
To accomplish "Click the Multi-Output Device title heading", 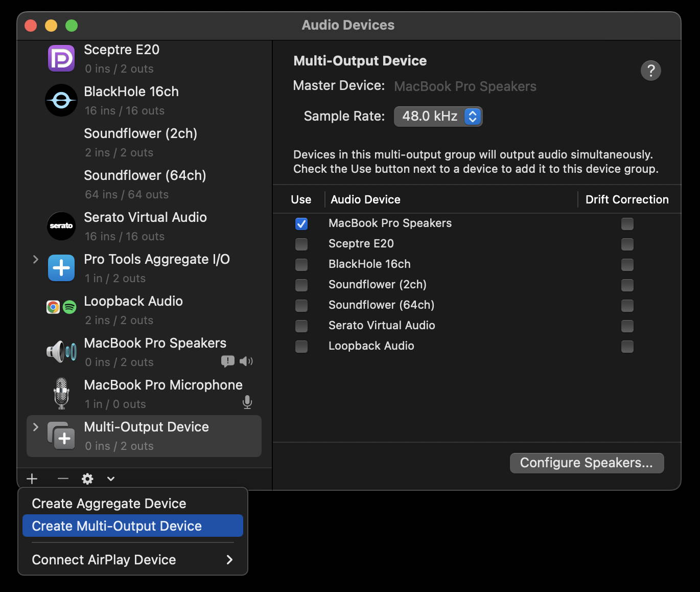I will (x=360, y=61).
